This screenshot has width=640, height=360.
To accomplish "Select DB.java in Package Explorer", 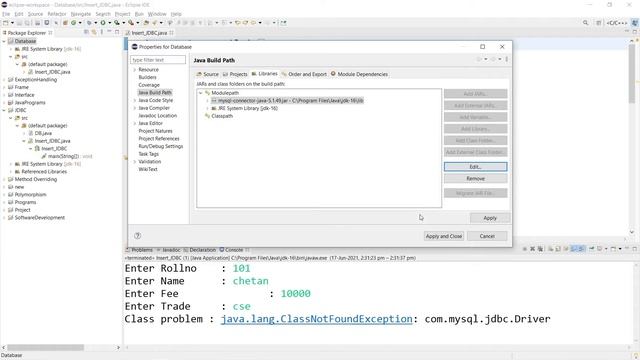I will coord(43,133).
